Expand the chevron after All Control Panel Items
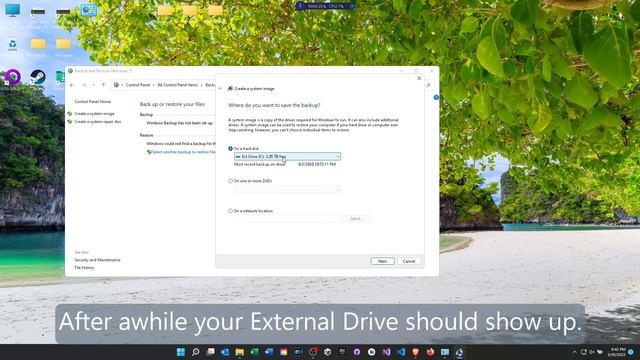This screenshot has height=360, width=640. coord(202,85)
